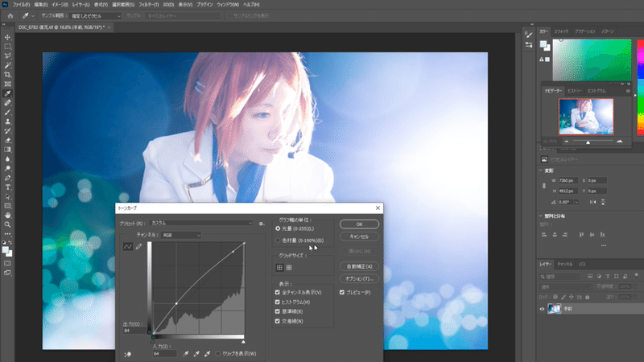Select the Hand tool

7,215
